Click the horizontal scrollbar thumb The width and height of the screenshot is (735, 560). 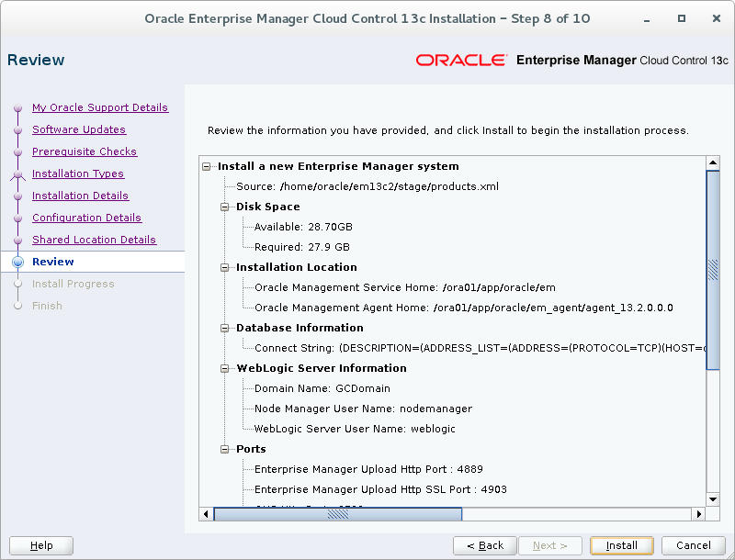(x=337, y=514)
